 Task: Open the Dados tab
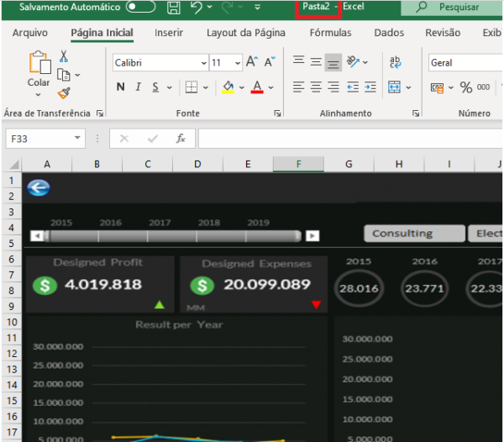(389, 33)
